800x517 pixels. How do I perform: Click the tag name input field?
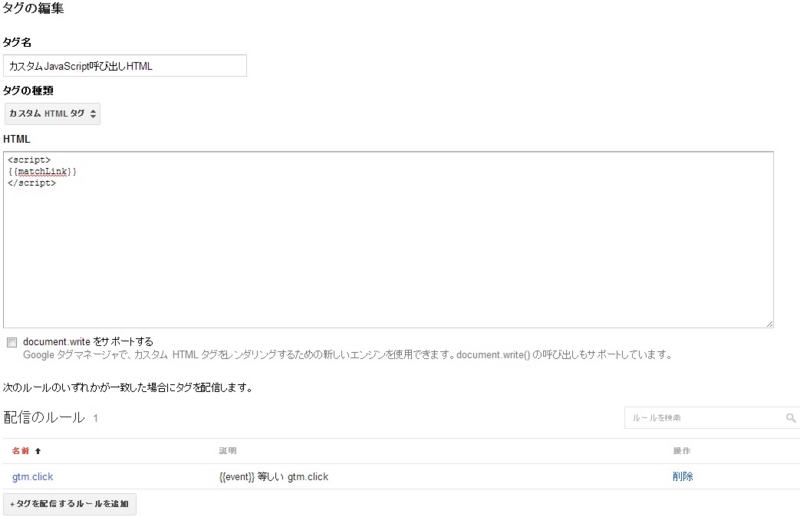(x=124, y=66)
